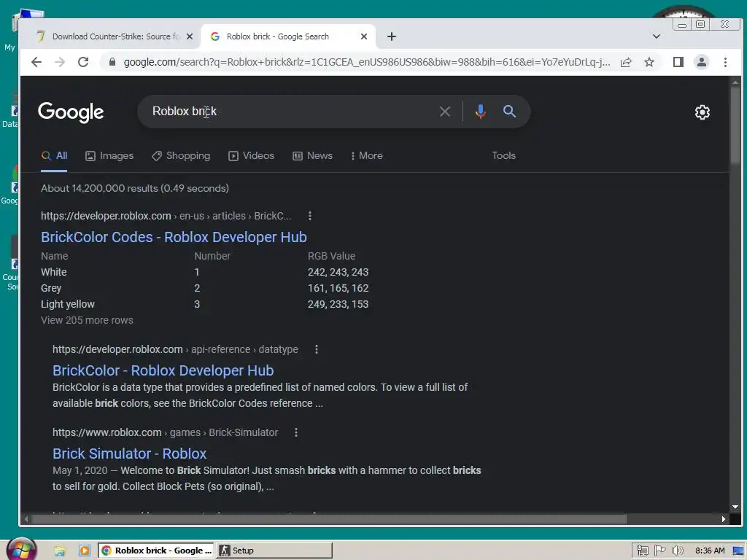Click the network tray icon
Viewport: 747px width, 560px height.
tap(642, 551)
